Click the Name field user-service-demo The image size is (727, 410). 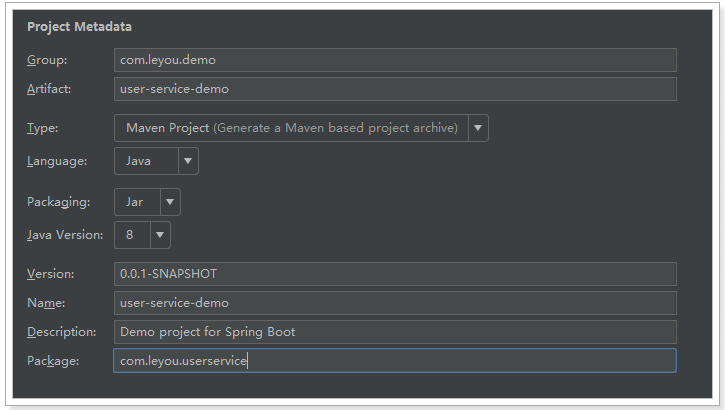[x=395, y=303]
